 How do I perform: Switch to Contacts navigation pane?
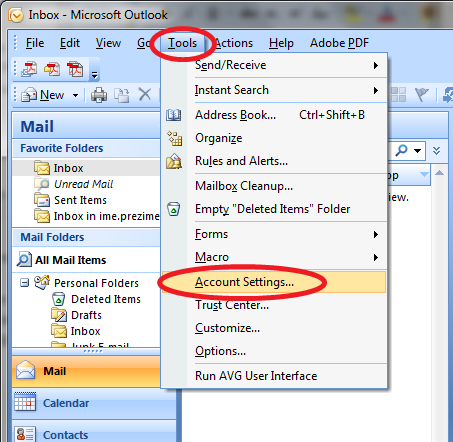(x=94, y=432)
